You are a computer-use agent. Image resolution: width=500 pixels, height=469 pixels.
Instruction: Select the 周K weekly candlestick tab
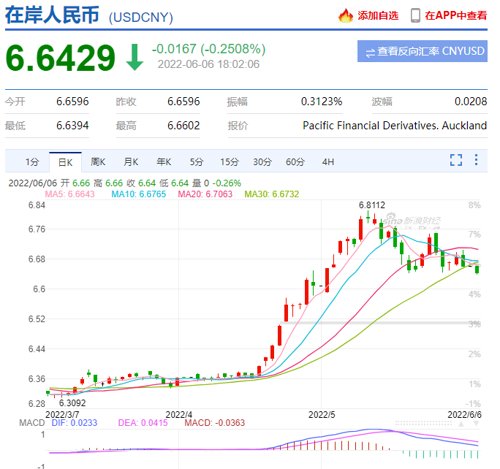coord(98,162)
